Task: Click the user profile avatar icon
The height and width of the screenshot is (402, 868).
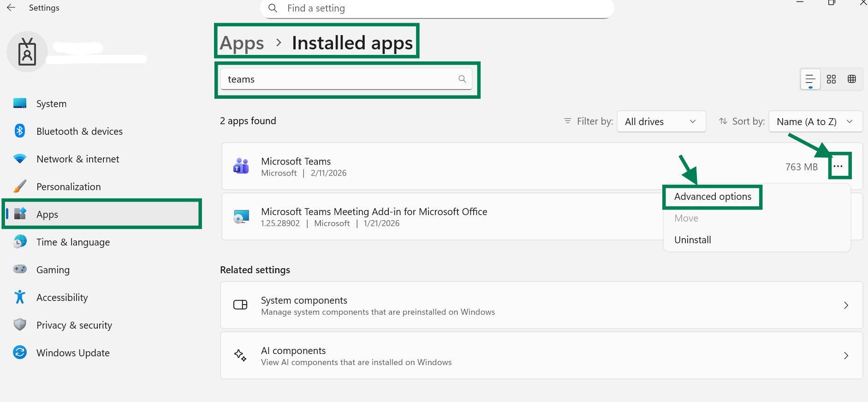Action: [27, 52]
